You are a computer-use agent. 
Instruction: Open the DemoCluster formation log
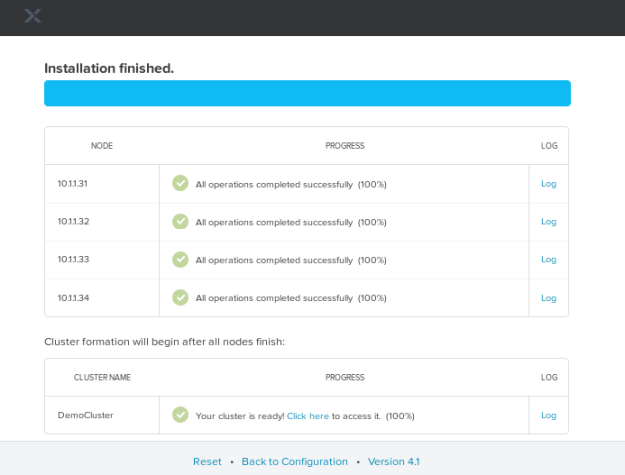[548, 415]
